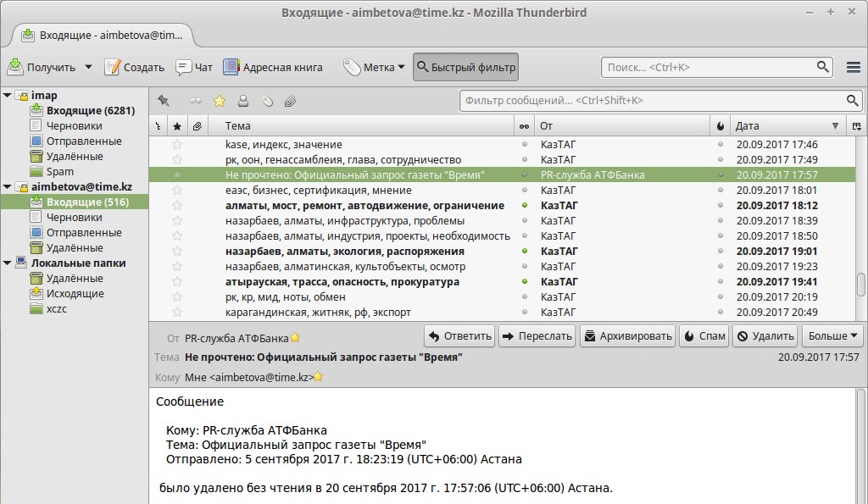This screenshot has height=504, width=868.
Task: Select the Входящие tab
Action: 102,36
